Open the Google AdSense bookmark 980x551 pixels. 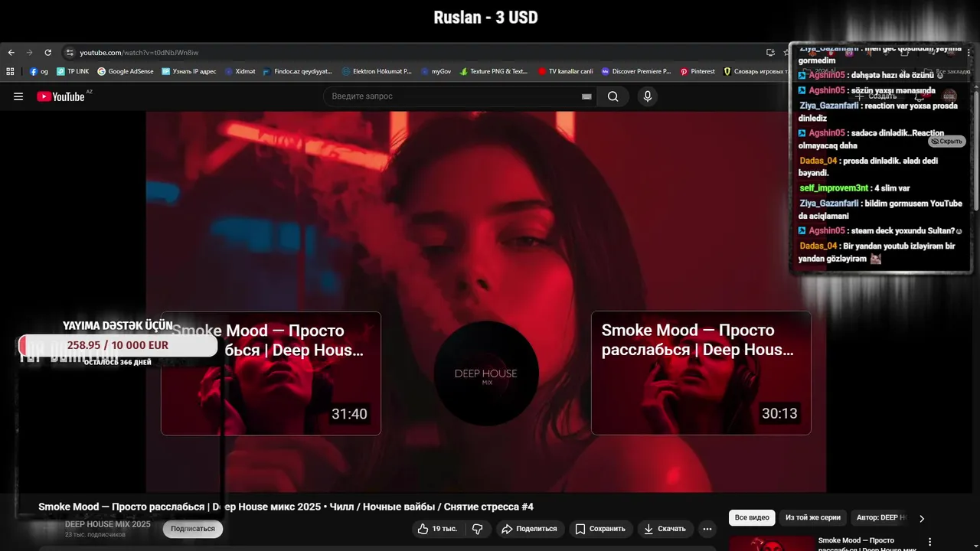126,71
